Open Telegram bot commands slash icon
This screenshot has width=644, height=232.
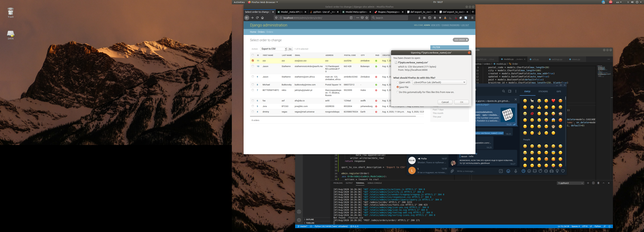pos(501,171)
